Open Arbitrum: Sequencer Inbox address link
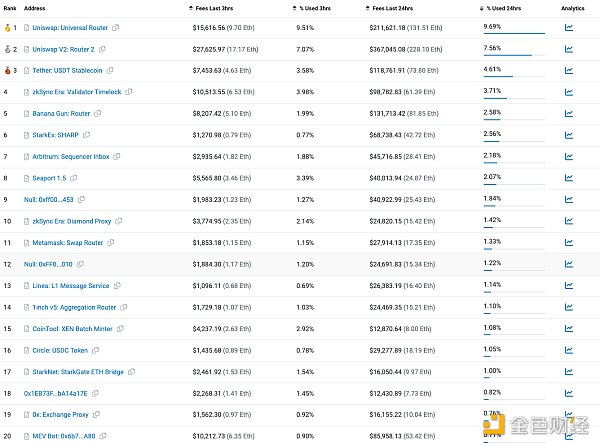Image resolution: width=600 pixels, height=446 pixels. coord(71,156)
